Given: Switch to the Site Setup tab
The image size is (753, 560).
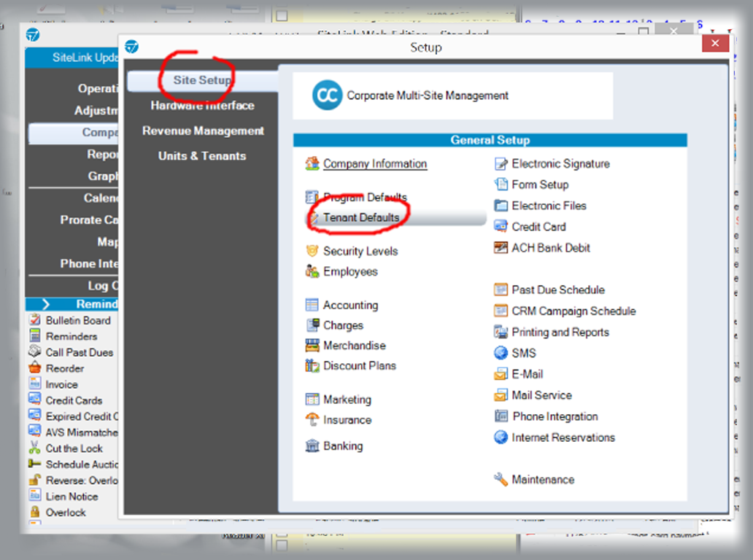Looking at the screenshot, I should 202,80.
